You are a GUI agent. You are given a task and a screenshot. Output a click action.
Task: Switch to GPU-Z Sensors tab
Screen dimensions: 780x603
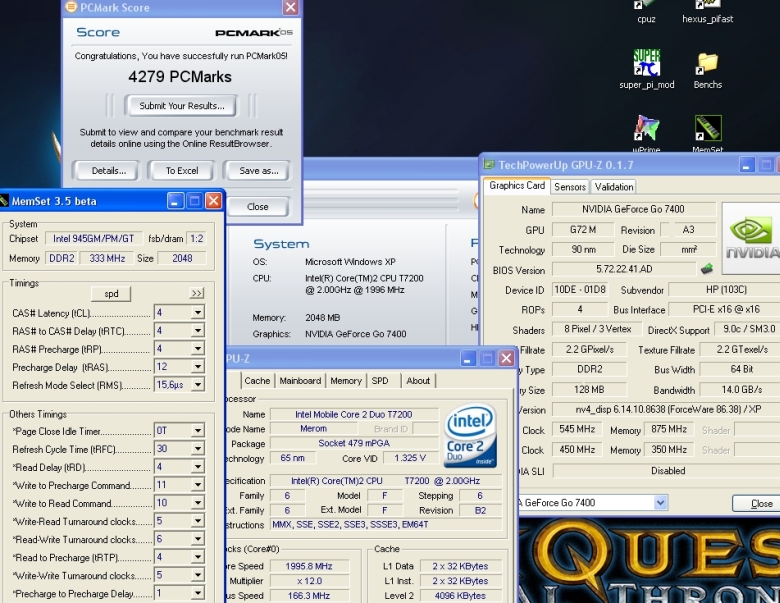click(x=570, y=187)
